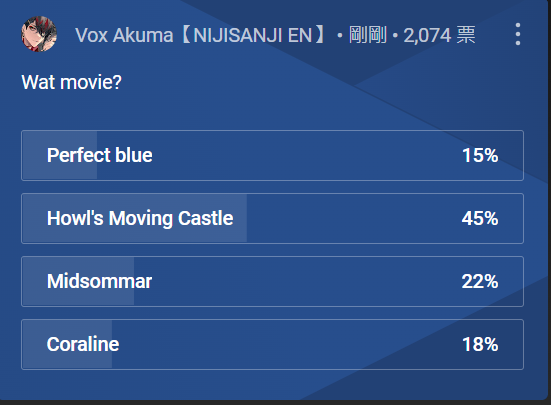Click the 22% result on Midsommar
The image size is (551, 405).
(480, 281)
